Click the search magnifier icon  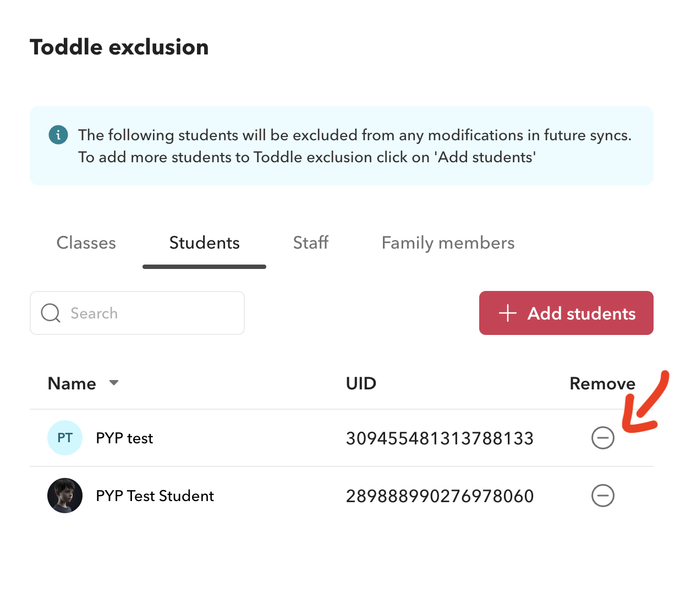point(50,313)
